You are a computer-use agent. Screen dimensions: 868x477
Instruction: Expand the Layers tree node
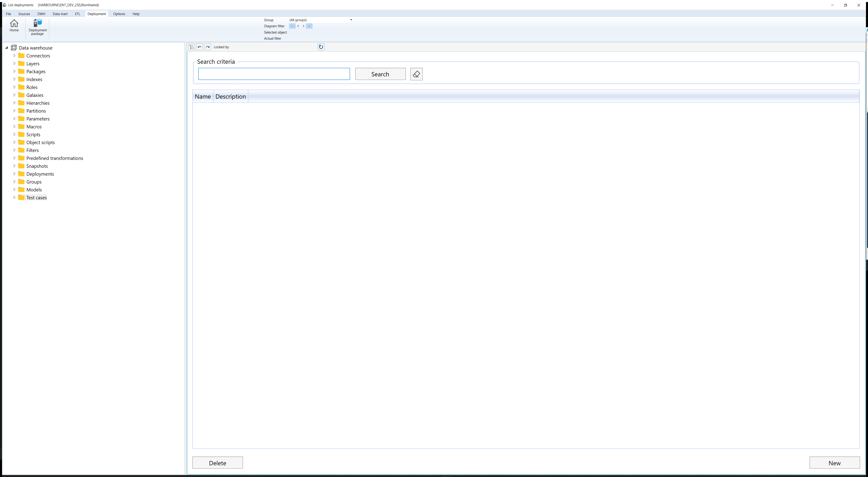[x=14, y=64]
